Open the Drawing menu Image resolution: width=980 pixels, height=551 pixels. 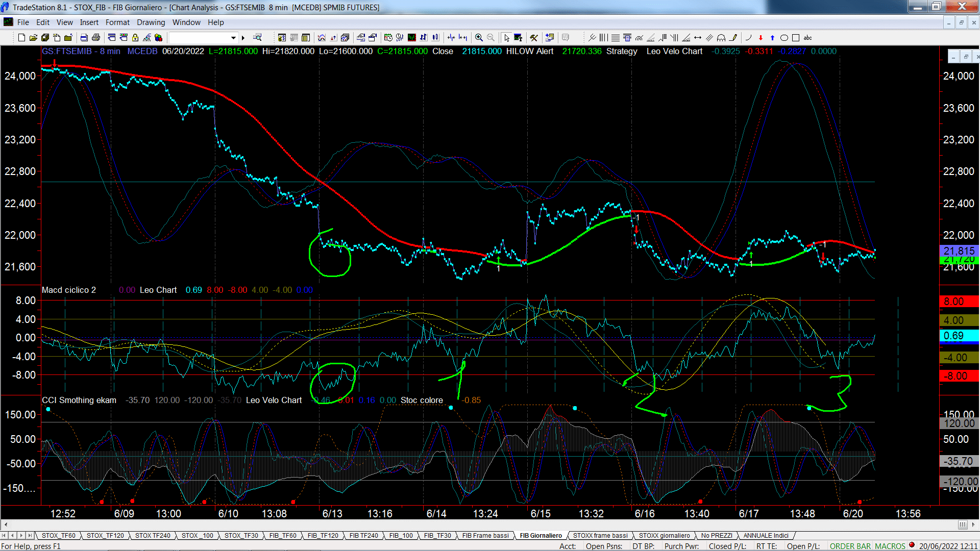pyautogui.click(x=151, y=22)
